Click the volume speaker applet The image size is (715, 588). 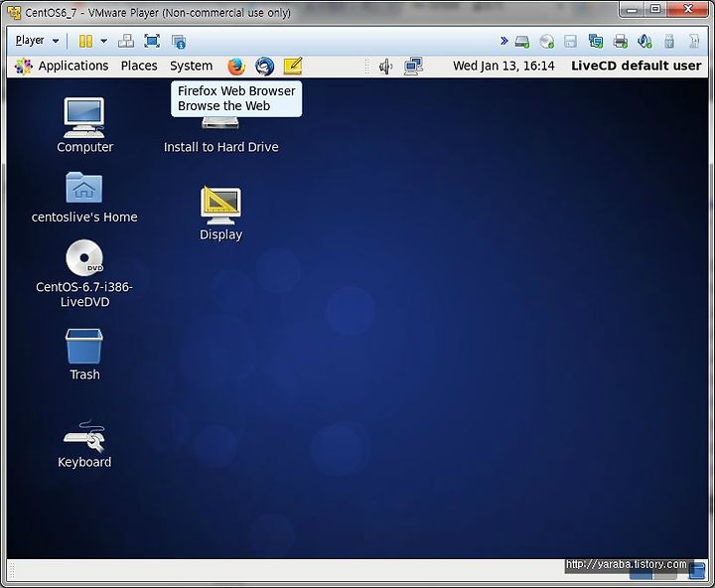pyautogui.click(x=385, y=67)
